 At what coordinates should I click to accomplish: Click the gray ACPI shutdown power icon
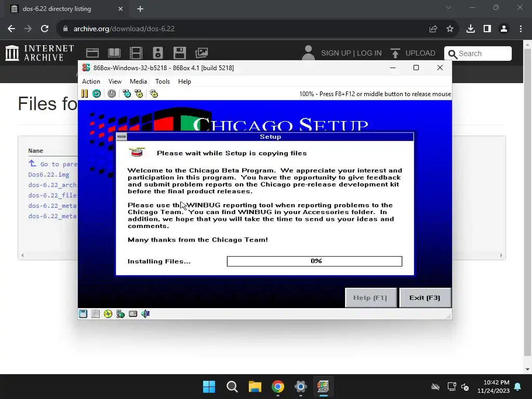(112, 94)
